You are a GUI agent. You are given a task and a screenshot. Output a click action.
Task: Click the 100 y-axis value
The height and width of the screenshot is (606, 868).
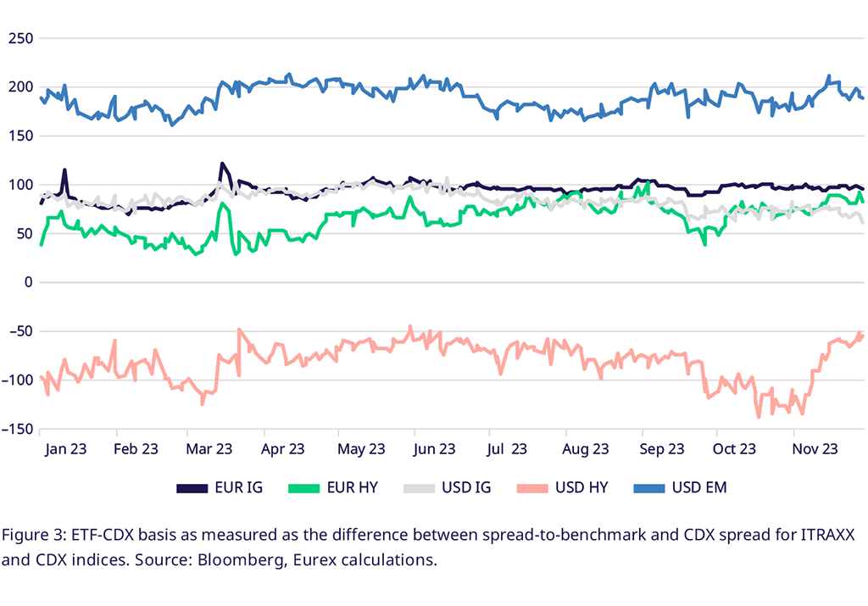(x=19, y=185)
